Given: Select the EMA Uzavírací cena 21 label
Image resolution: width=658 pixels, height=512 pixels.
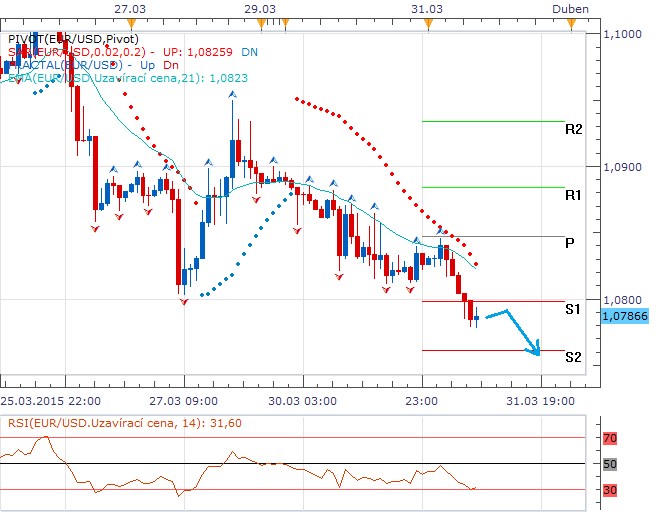Looking at the screenshot, I should [x=120, y=75].
